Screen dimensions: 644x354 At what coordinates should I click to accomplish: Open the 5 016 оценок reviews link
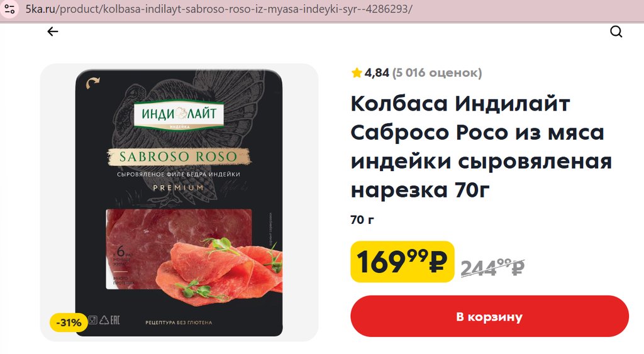(437, 73)
